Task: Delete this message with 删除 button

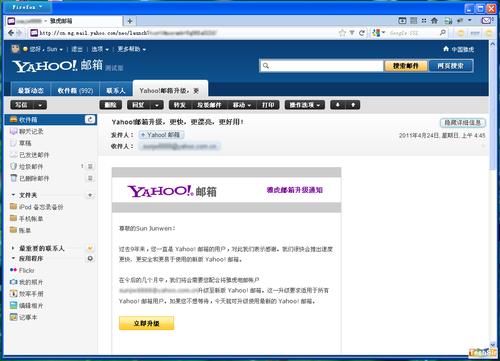Action: tap(111, 105)
